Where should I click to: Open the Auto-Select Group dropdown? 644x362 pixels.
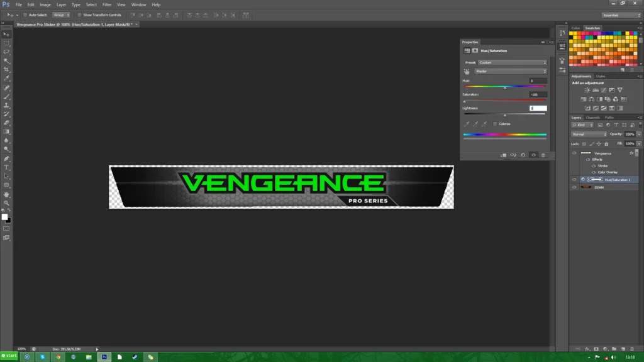[x=61, y=15]
